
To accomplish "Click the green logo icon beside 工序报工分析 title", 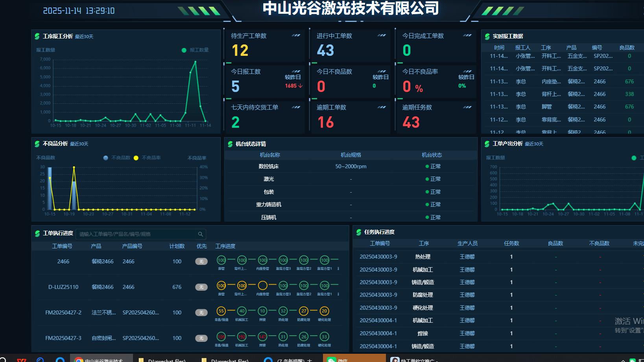I will [37, 36].
